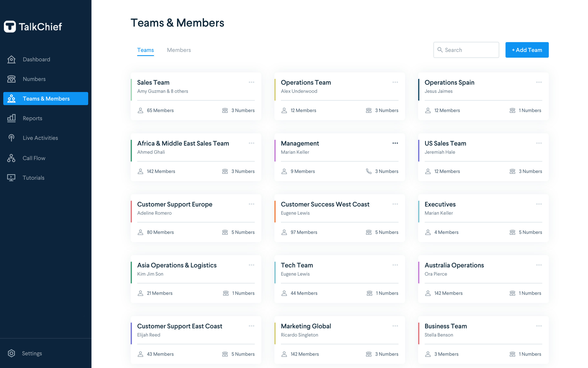
Task: Open Customer Success West Coast team
Action: [325, 204]
